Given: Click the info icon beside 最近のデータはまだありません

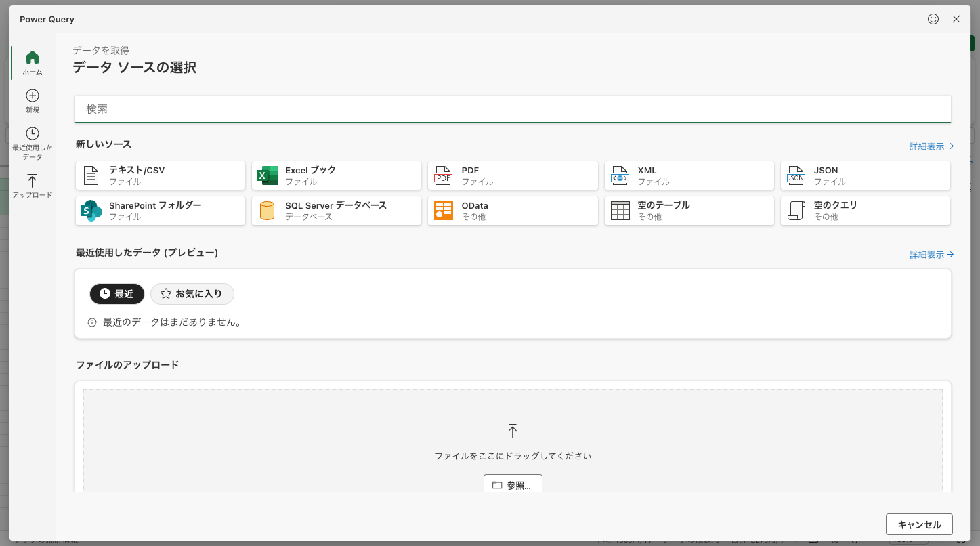Looking at the screenshot, I should point(92,322).
